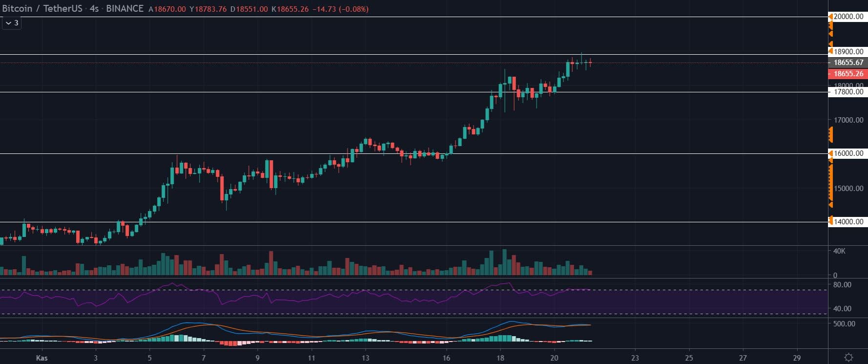
Task: Click the 40K volume scale label
Action: [x=839, y=251]
